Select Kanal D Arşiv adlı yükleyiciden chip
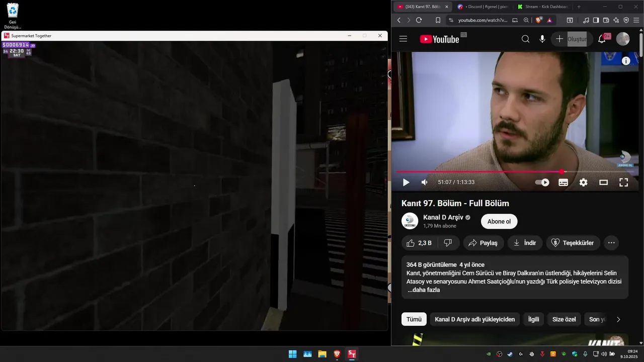This screenshot has height=362, width=644. [x=475, y=319]
